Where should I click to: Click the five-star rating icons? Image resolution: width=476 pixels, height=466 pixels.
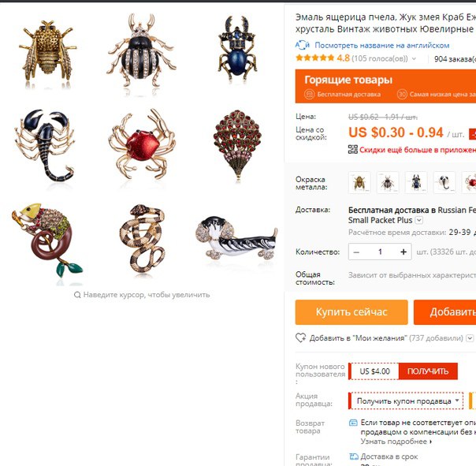click(314, 58)
